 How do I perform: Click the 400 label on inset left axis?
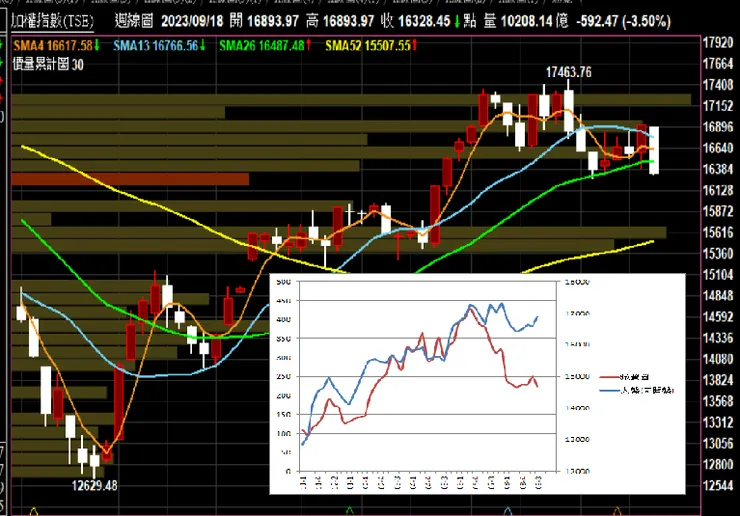284,320
